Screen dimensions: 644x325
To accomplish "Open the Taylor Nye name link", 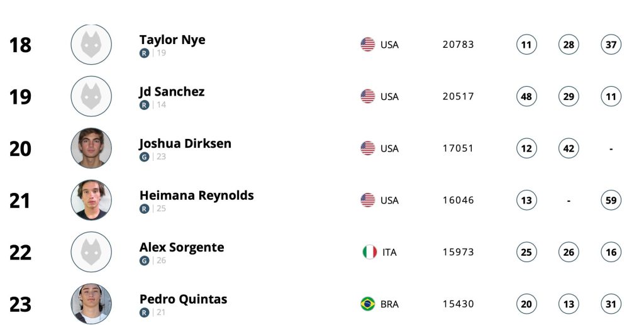I will click(172, 40).
